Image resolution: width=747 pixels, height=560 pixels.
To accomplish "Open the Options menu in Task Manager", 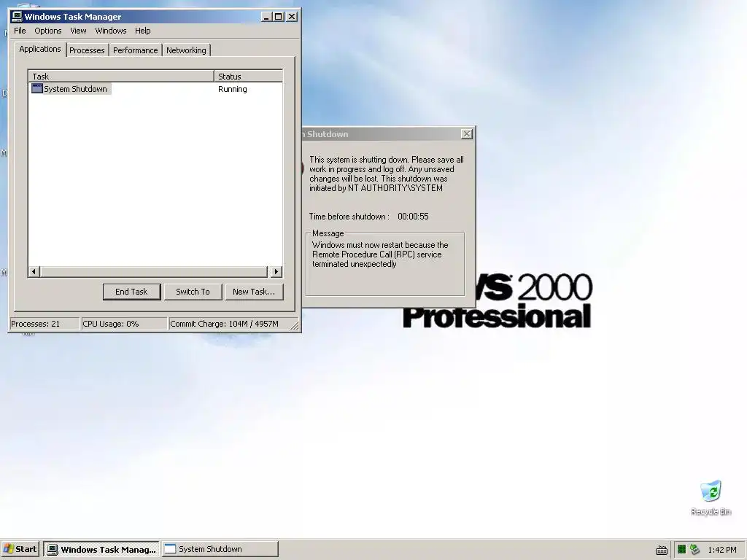I will point(47,31).
